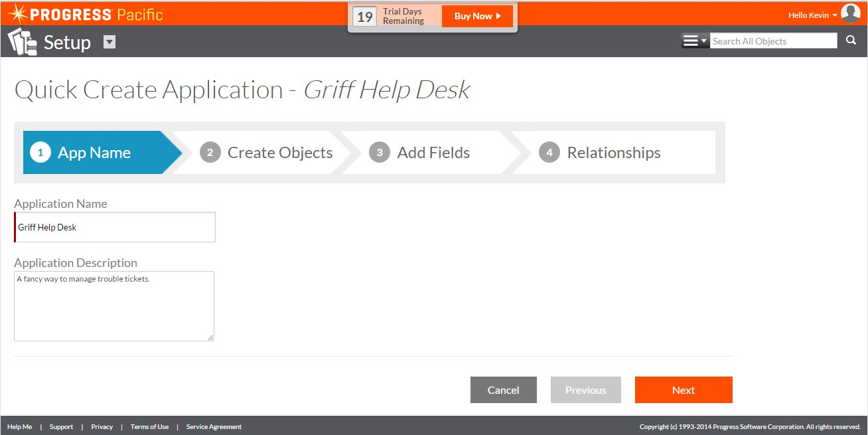Open the Terms of Use link
868x435 pixels.
coord(149,427)
